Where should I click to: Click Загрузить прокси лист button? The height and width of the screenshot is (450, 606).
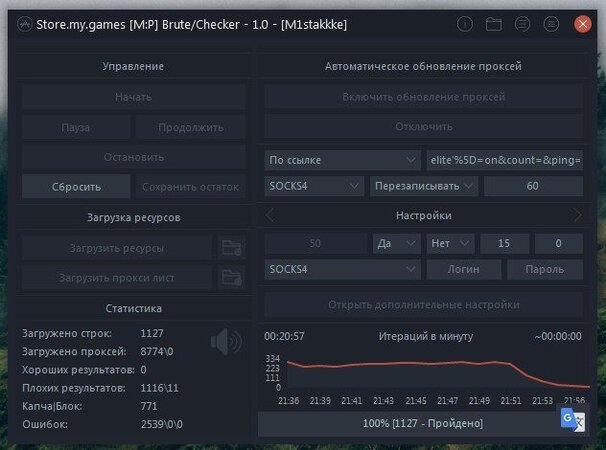(x=117, y=278)
